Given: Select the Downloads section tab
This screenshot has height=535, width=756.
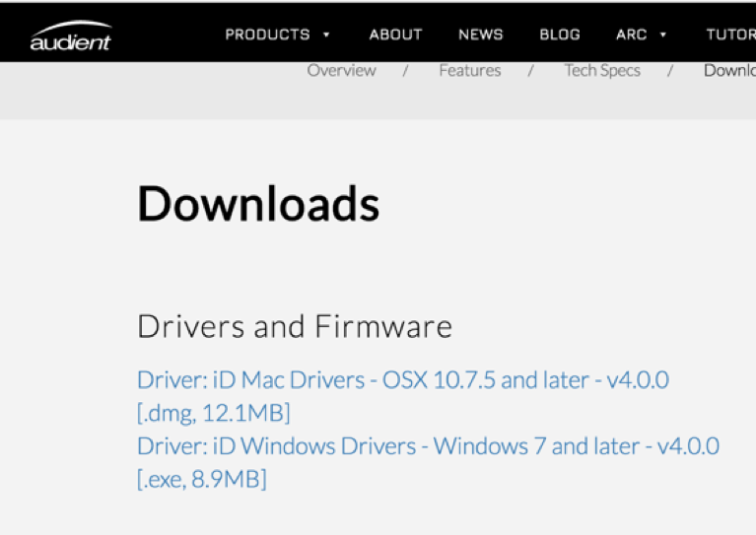Looking at the screenshot, I should [x=729, y=71].
